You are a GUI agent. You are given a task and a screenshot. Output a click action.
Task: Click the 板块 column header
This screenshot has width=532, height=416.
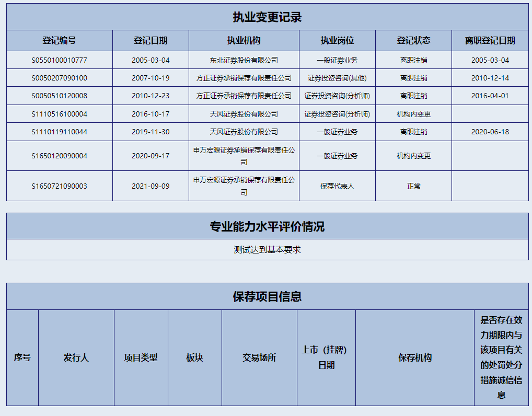[195, 357]
